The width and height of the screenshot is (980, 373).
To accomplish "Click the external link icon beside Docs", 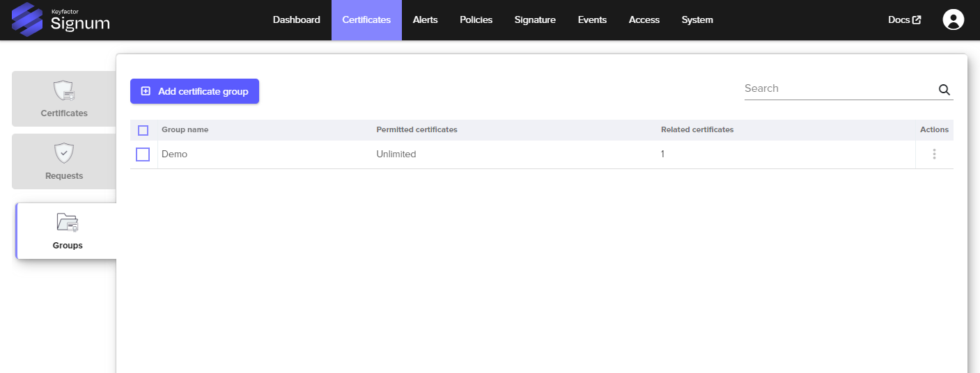I will [917, 19].
